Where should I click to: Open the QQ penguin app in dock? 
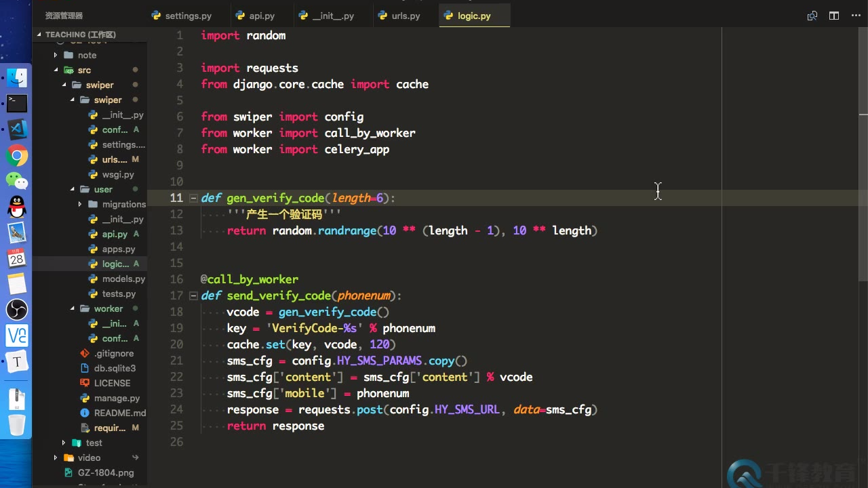pyautogui.click(x=17, y=207)
